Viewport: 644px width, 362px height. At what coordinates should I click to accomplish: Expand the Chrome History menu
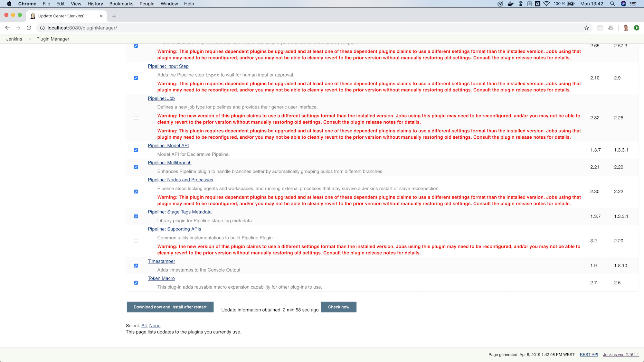point(94,4)
